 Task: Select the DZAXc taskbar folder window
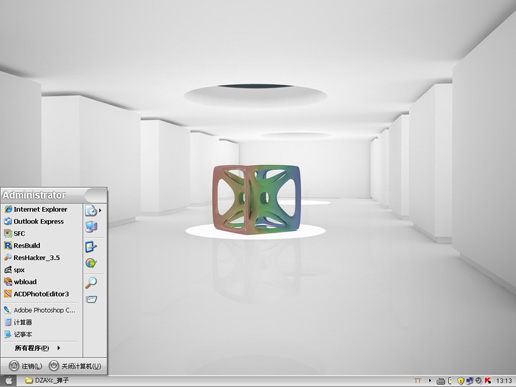[47, 380]
